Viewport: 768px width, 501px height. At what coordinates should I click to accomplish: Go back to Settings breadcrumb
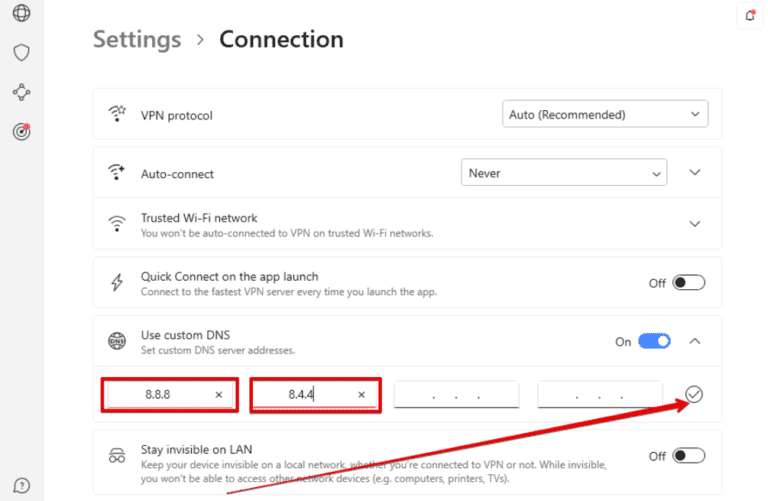coord(137,40)
